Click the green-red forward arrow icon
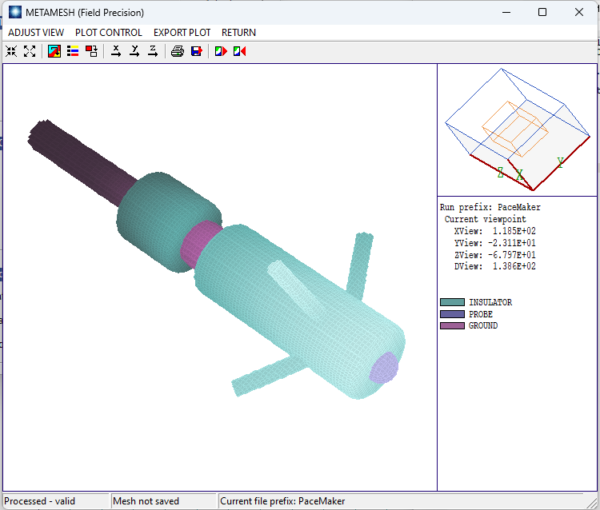600x510 pixels. click(220, 51)
